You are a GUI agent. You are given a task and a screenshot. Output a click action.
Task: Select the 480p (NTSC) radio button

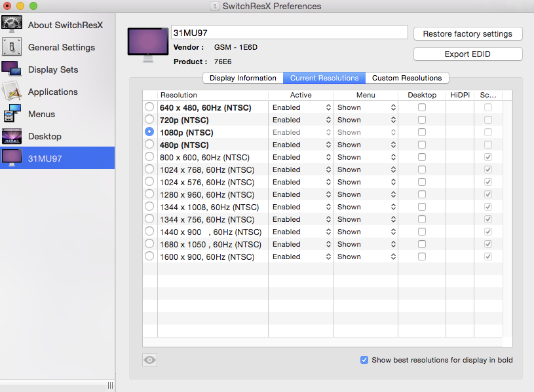tap(149, 144)
